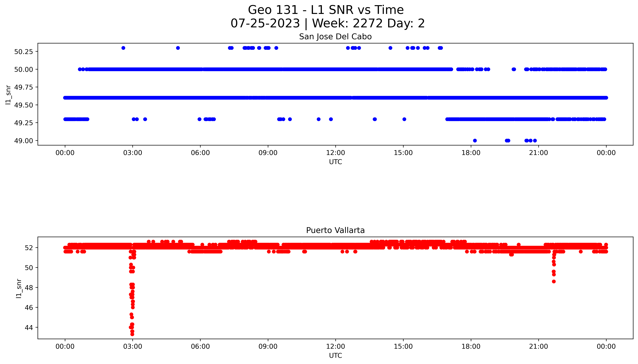Click the 50 y-axis tick in Puerto Vallarta plot

point(29,268)
